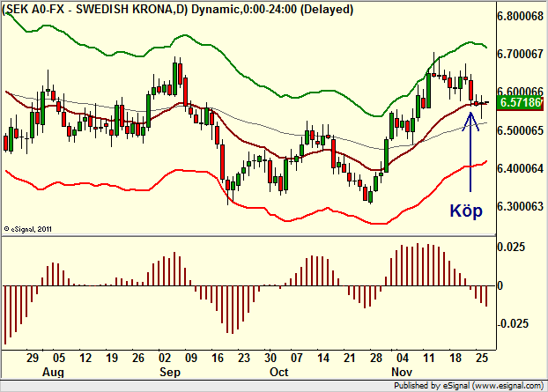Click date label 26 on time axis
The width and height of the screenshot is (548, 392).
138,359
